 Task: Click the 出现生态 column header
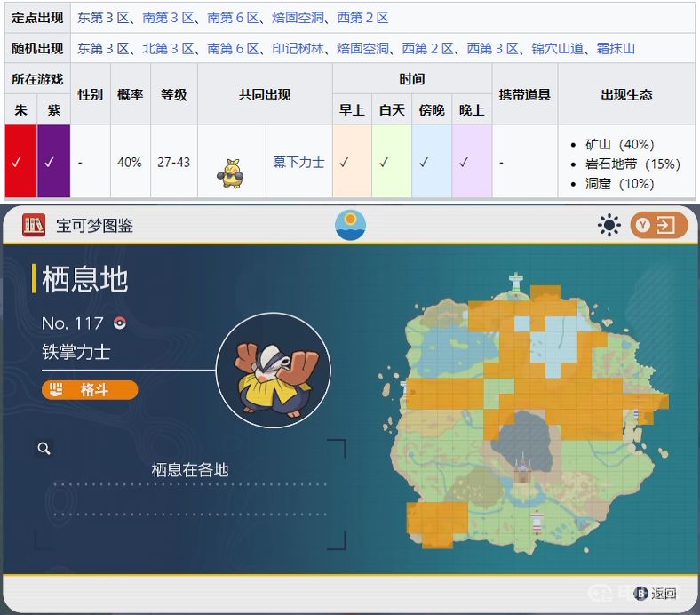click(626, 94)
